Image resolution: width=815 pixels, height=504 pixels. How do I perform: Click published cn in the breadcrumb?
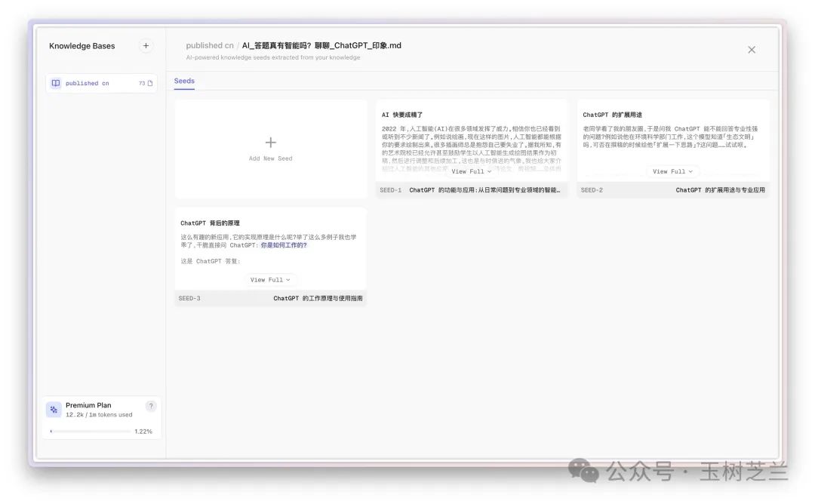coord(210,46)
